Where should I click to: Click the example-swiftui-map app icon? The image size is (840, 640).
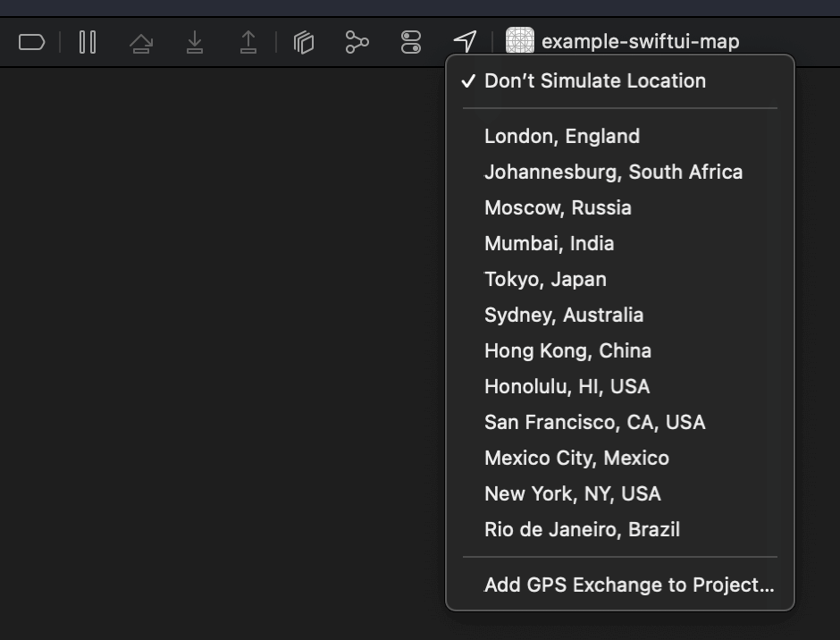coord(520,41)
